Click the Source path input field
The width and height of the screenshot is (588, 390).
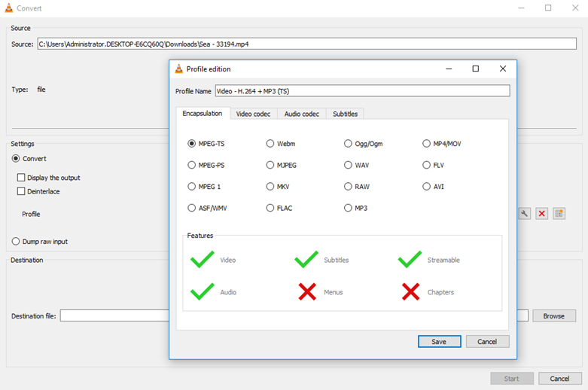(306, 44)
